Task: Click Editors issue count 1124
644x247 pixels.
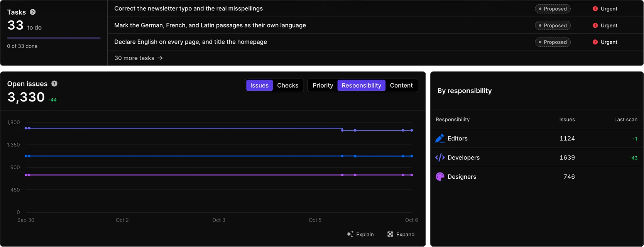Action: click(x=567, y=138)
